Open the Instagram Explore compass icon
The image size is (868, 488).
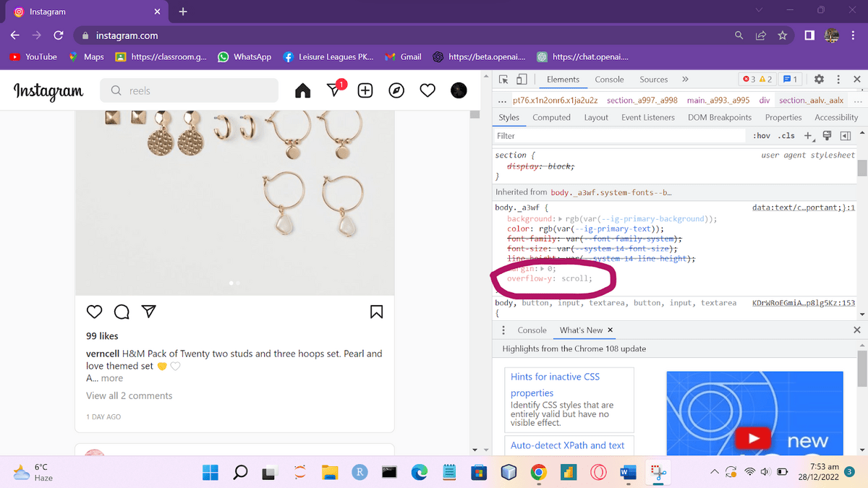[396, 91]
